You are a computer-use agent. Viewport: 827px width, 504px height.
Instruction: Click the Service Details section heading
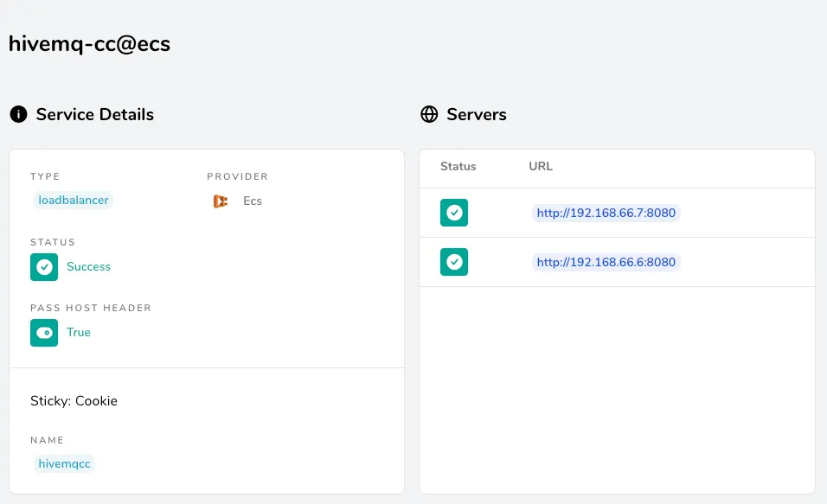coord(95,114)
